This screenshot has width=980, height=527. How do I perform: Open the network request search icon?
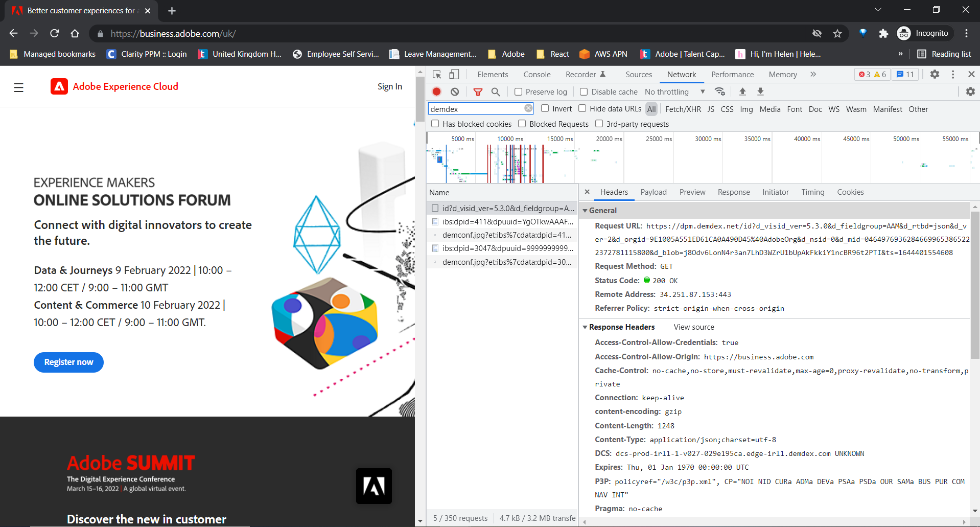click(x=495, y=91)
